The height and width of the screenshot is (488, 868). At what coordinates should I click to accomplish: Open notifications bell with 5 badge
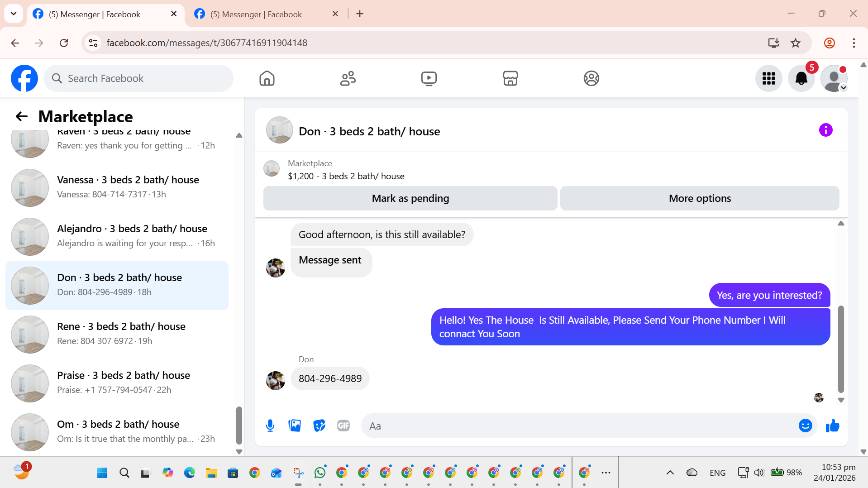tap(801, 78)
